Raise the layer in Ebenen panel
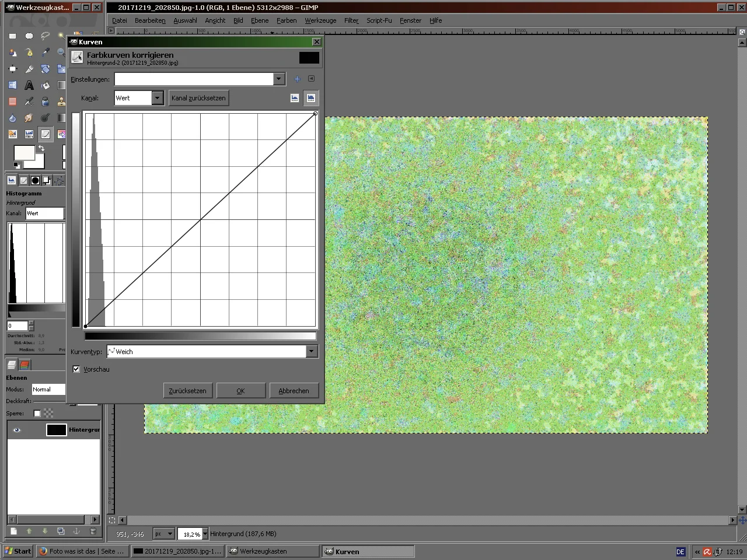Image resolution: width=747 pixels, height=560 pixels. coord(29,531)
